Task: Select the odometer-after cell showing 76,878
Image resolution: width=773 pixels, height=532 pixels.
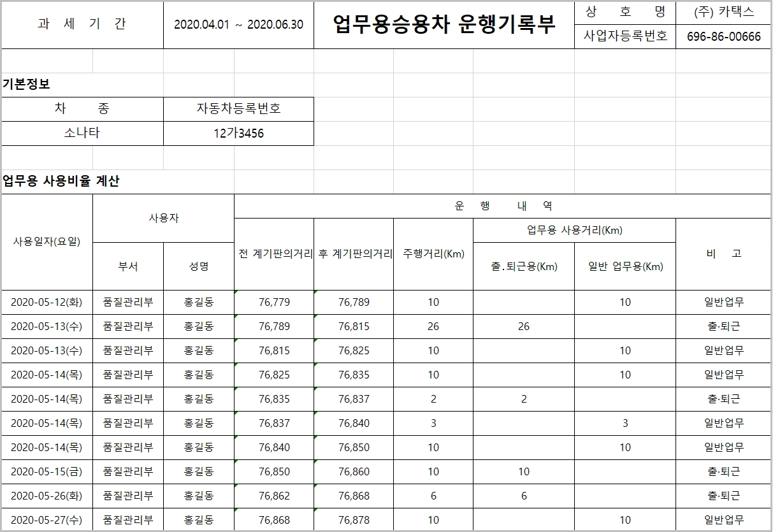Action: pyautogui.click(x=354, y=521)
